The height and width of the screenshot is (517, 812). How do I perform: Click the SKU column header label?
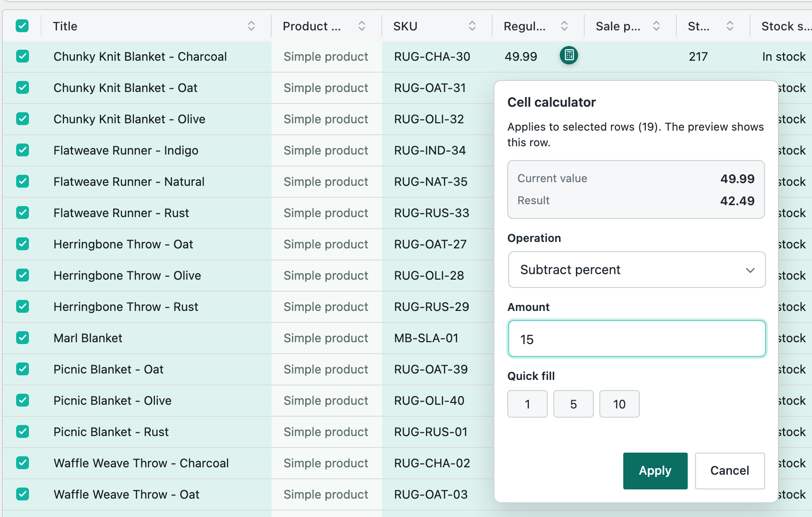(405, 26)
